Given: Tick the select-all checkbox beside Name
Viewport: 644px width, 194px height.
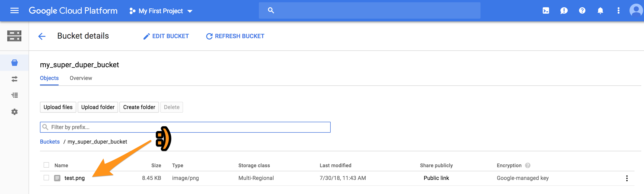Looking at the screenshot, I should tap(46, 165).
